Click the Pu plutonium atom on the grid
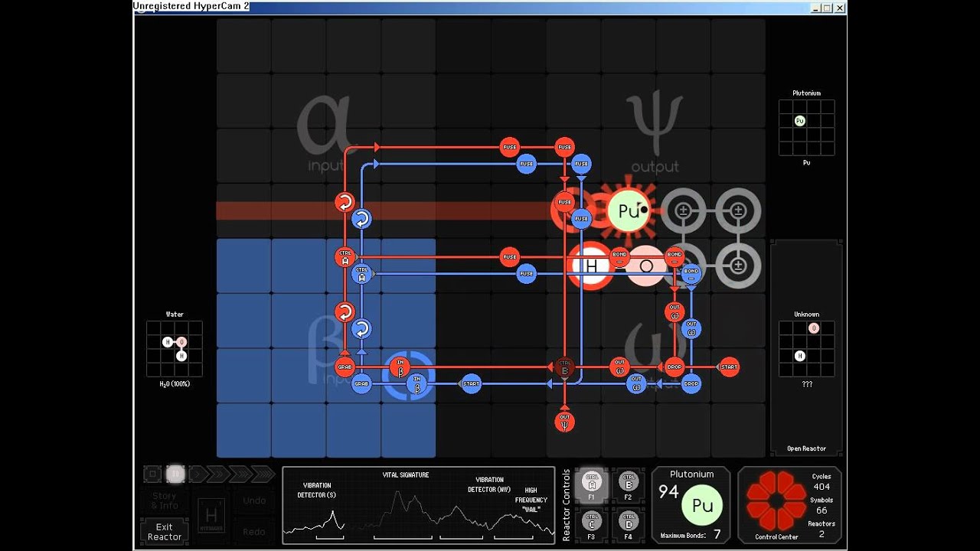The height and width of the screenshot is (551, 980). (x=628, y=211)
